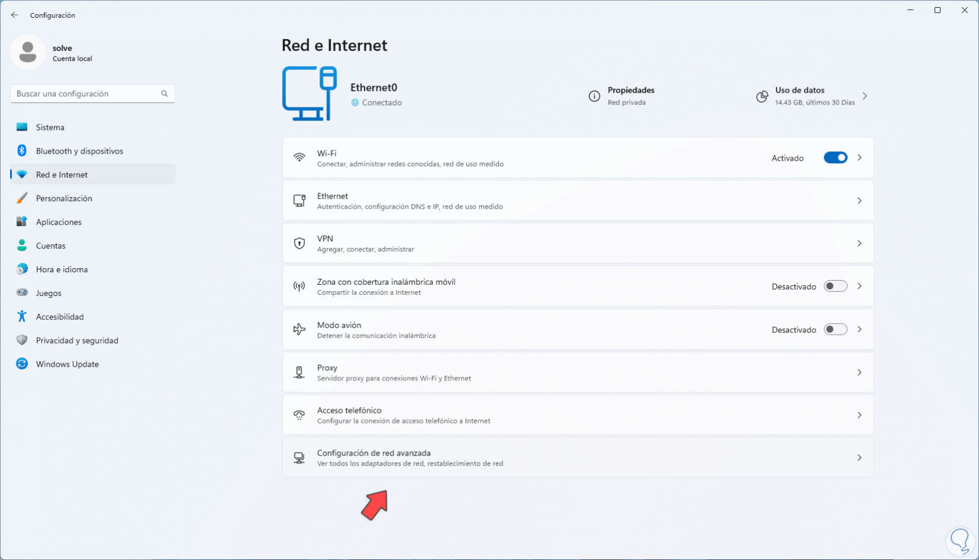Click the Propiedades info icon
Image resolution: width=979 pixels, height=560 pixels.
594,96
